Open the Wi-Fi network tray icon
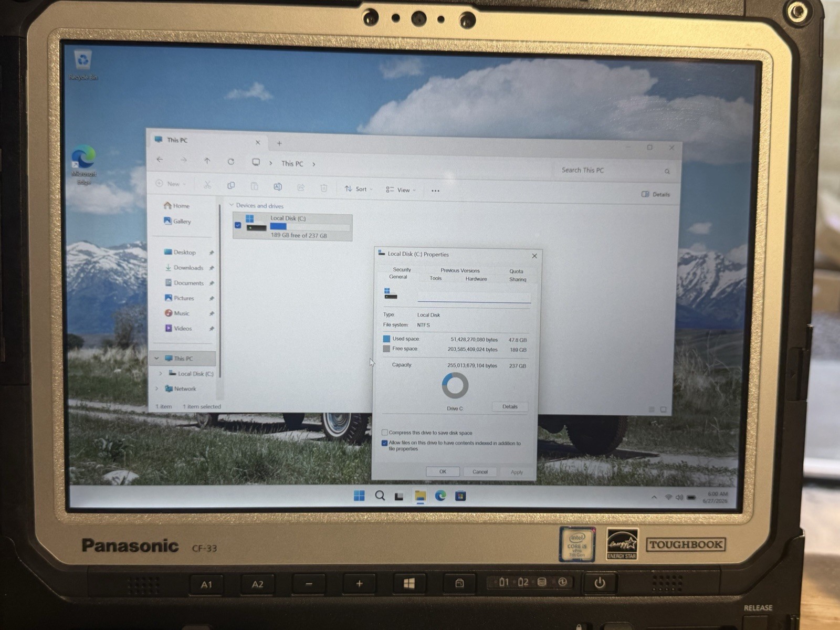This screenshot has width=840, height=630. 668,497
